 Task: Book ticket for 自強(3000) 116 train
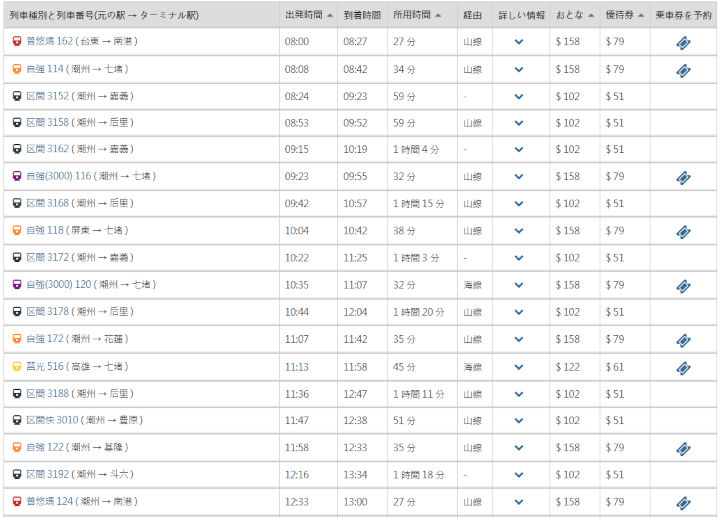pyautogui.click(x=683, y=177)
